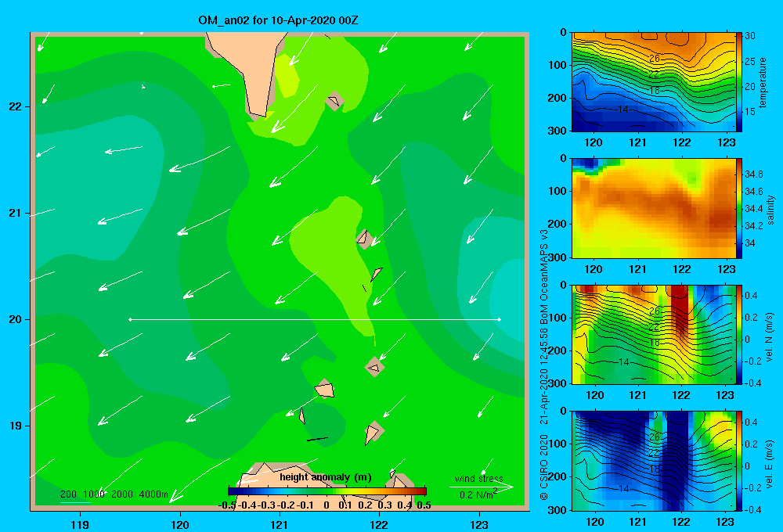This screenshot has width=783, height=532.
Task: Click the "-0.4" tick on vel. E scale
Action: pos(752,509)
